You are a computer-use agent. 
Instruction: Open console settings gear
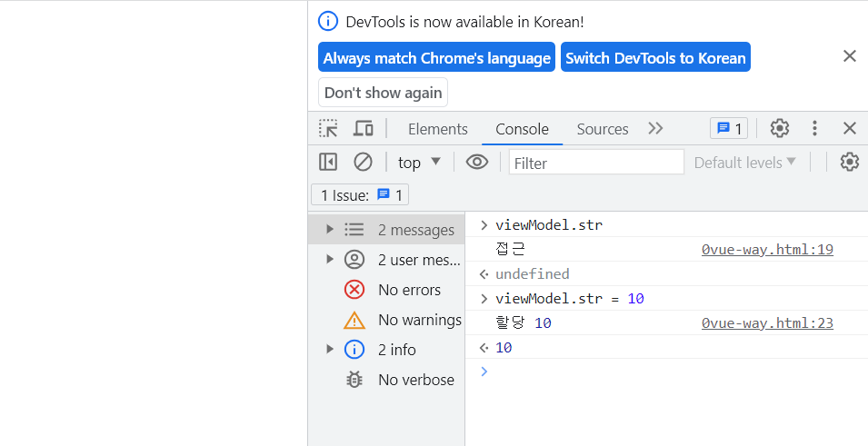pyautogui.click(x=850, y=162)
